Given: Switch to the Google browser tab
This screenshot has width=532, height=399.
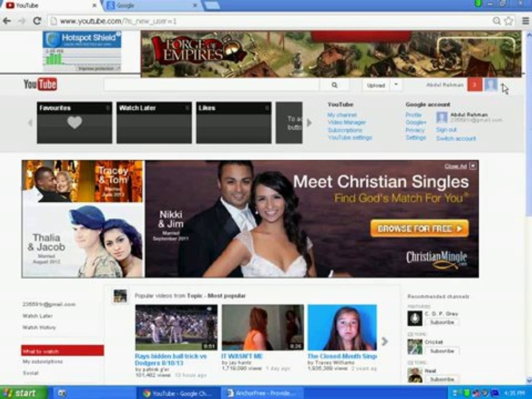Looking at the screenshot, I should click(x=151, y=6).
